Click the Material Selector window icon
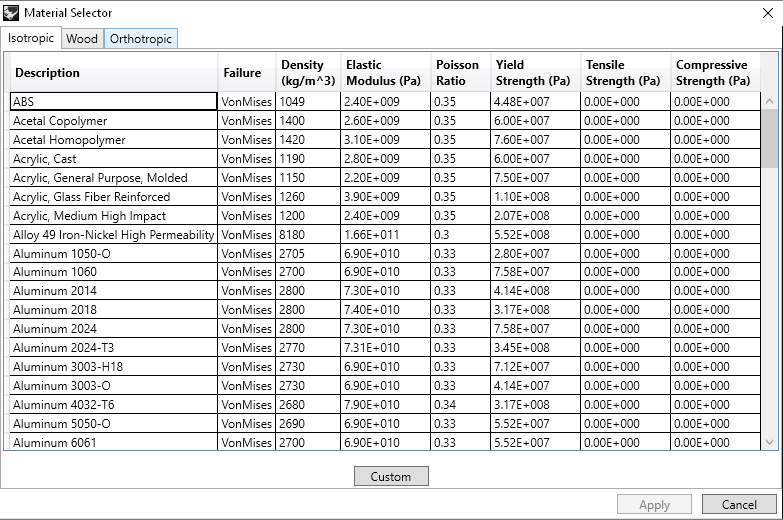 pyautogui.click(x=11, y=12)
